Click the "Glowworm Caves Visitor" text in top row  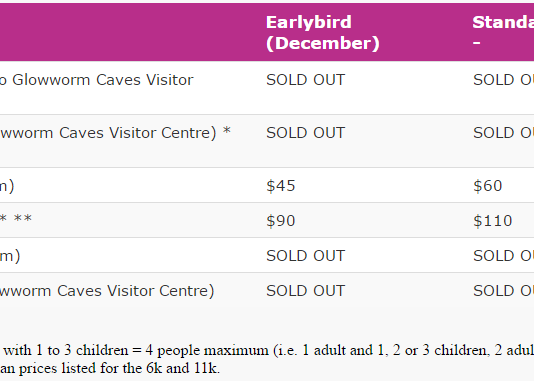tap(103, 80)
